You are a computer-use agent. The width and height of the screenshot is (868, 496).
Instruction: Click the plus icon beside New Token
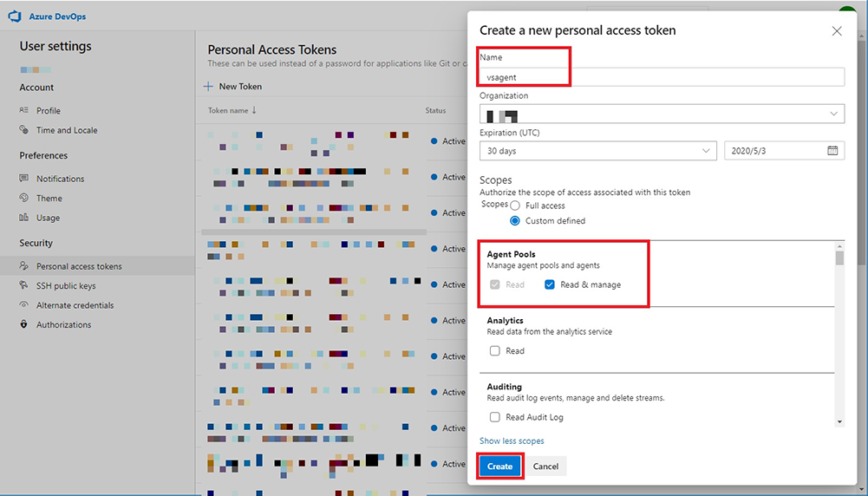tap(209, 87)
